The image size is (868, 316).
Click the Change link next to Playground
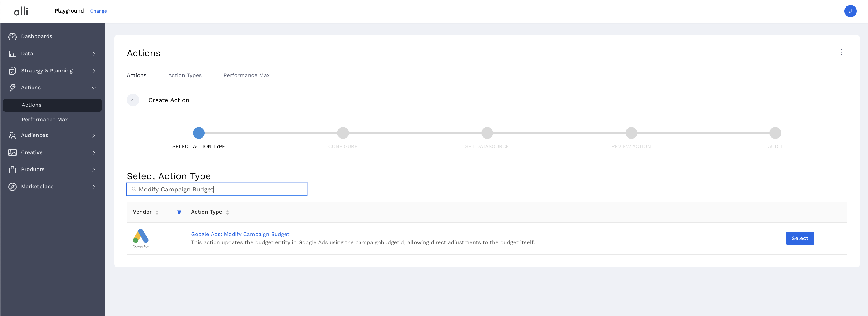point(98,11)
